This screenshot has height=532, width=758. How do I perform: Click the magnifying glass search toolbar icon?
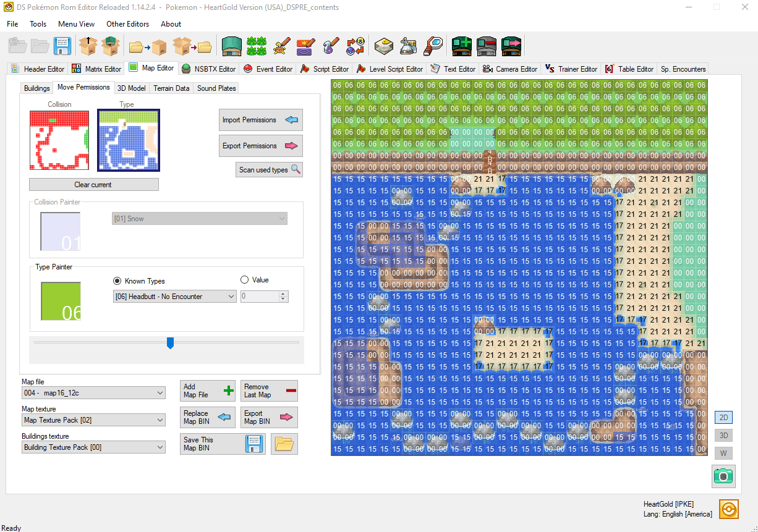pyautogui.click(x=433, y=46)
